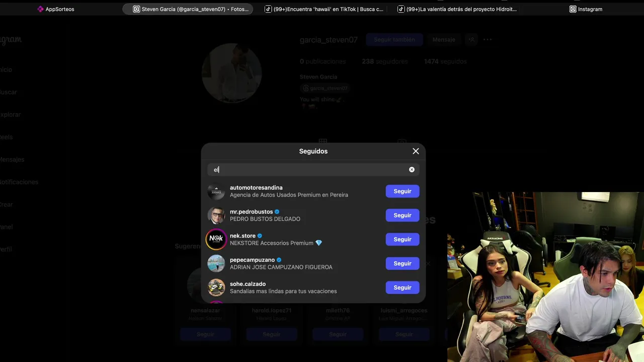Open pepecampuzano username link
This screenshot has width=644, height=362.
(x=252, y=260)
